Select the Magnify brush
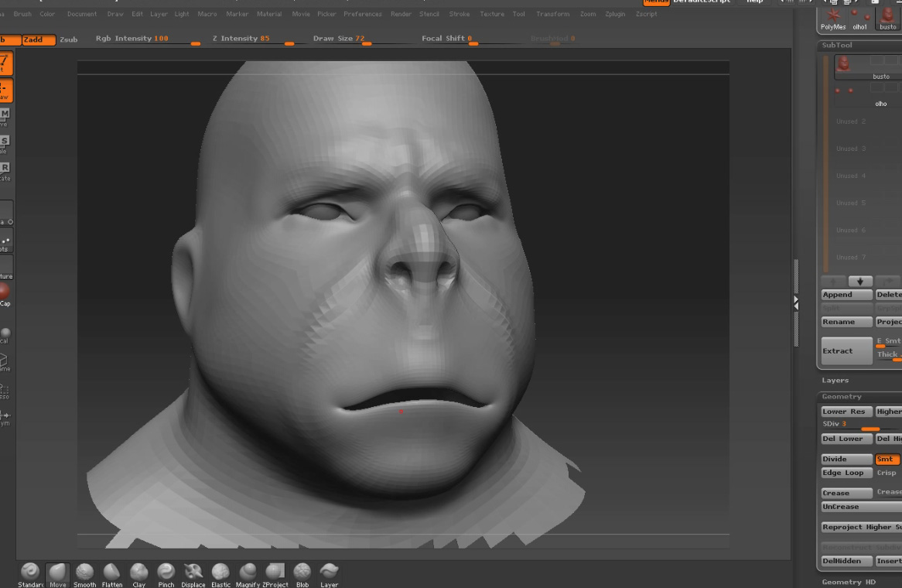This screenshot has width=902, height=588. click(248, 573)
